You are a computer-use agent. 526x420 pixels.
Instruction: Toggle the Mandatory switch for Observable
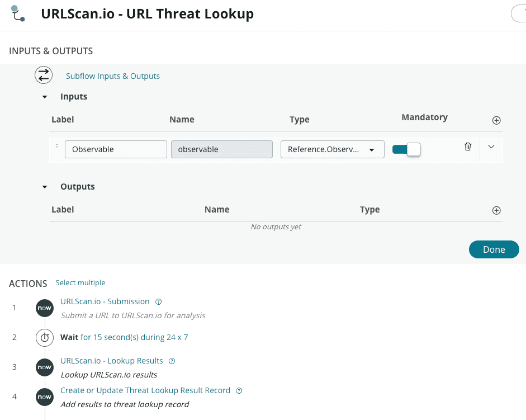coord(406,149)
